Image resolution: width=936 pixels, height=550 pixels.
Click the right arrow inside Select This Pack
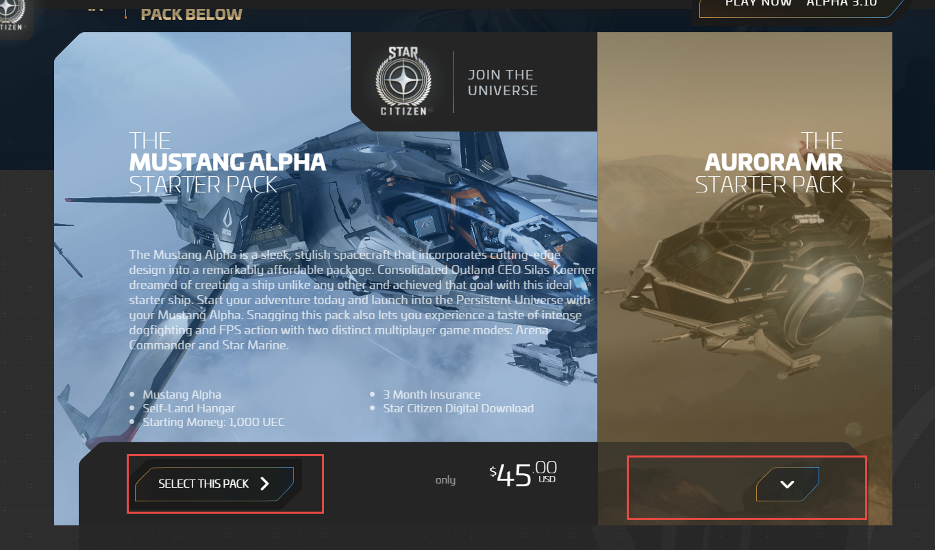click(x=265, y=484)
